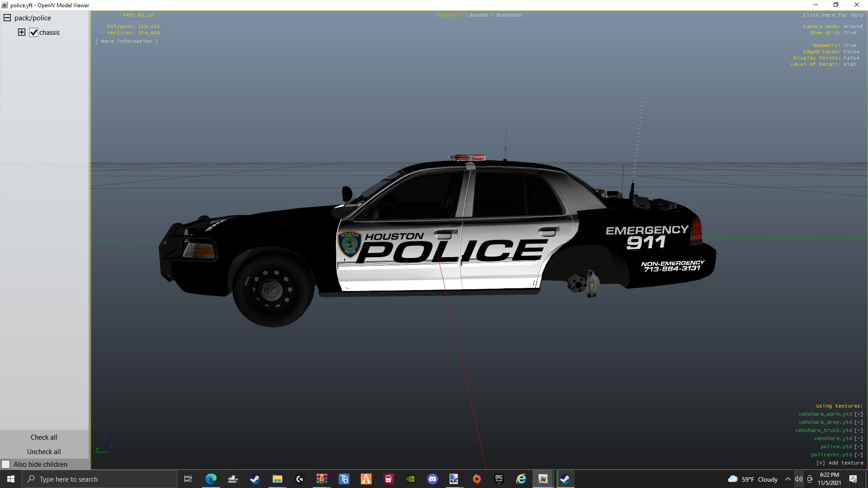Remove the police+hi.ytd texture entry

[859, 455]
